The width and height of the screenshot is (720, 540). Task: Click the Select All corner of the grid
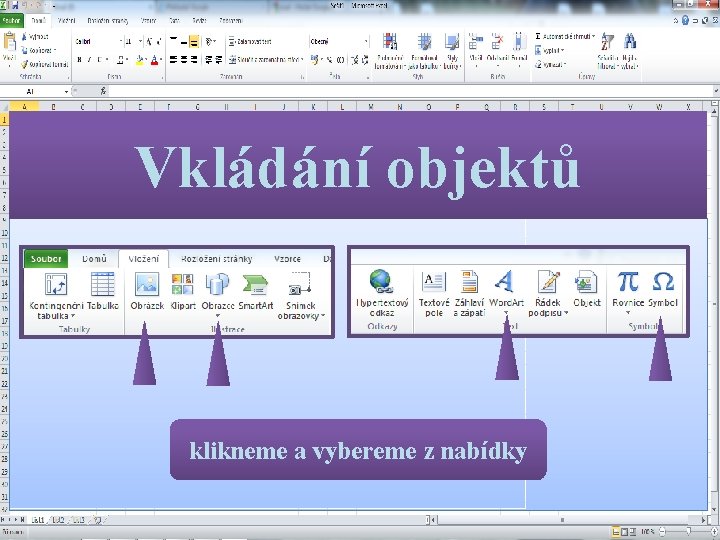point(5,107)
